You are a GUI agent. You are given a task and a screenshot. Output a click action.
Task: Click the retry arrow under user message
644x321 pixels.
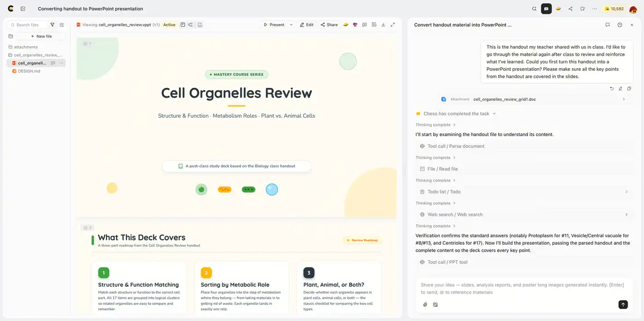(612, 88)
